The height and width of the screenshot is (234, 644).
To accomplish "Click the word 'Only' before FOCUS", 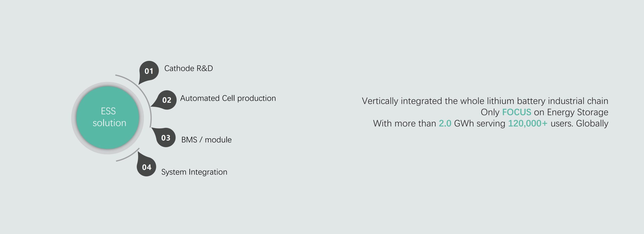I will pyautogui.click(x=490, y=112).
